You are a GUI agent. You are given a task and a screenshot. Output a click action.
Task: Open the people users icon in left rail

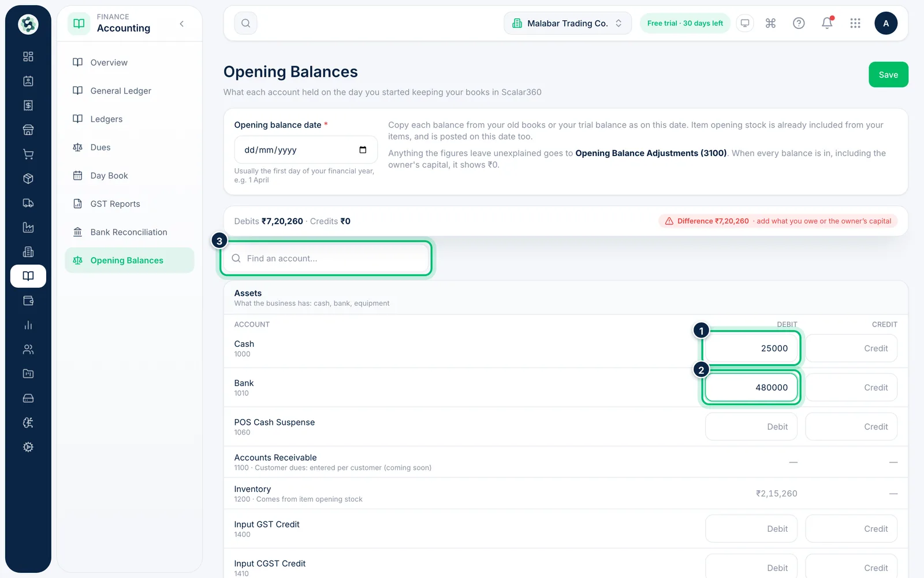click(x=28, y=349)
